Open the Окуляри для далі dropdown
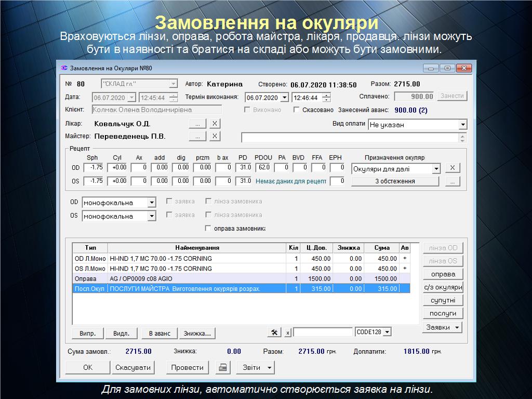The height and width of the screenshot is (399, 532). pos(436,169)
